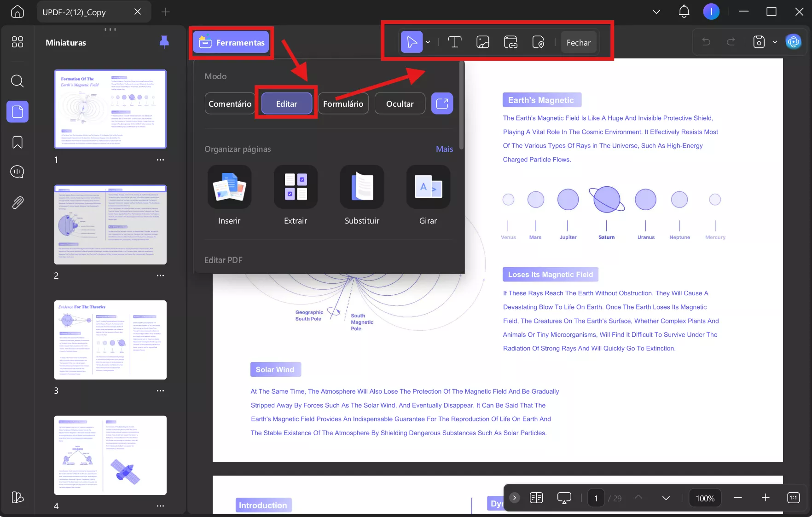Toggle two-page view in bottom bar
The width and height of the screenshot is (812, 517).
pos(536,497)
